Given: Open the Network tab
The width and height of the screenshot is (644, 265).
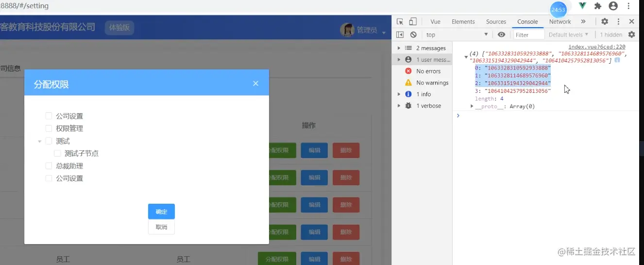Looking at the screenshot, I should point(560,21).
